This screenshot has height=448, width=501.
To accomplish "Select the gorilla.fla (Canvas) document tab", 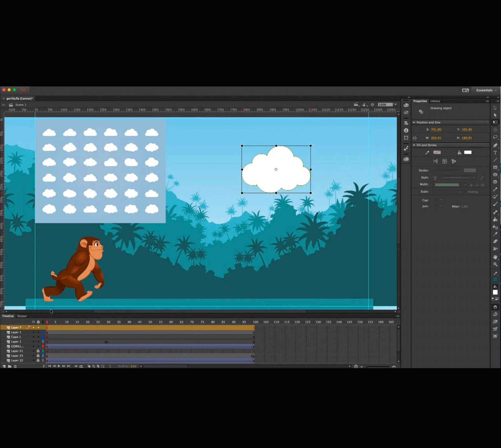I will [x=19, y=98].
